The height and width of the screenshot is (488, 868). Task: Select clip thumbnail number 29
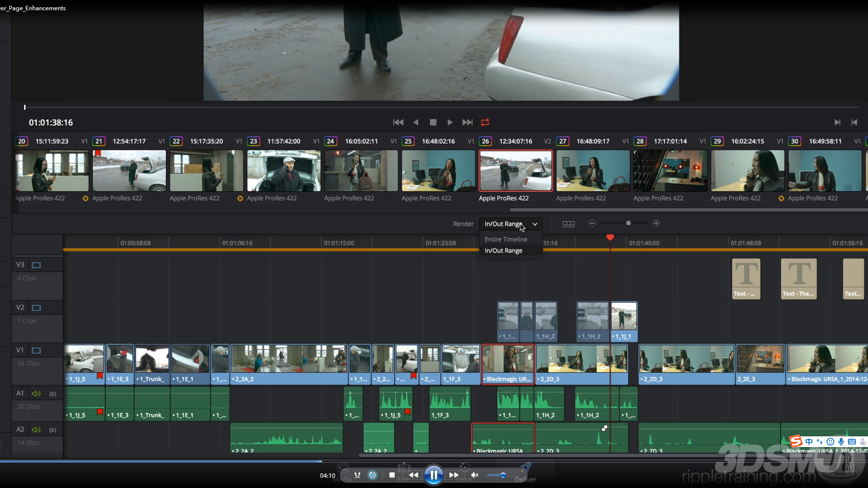747,171
